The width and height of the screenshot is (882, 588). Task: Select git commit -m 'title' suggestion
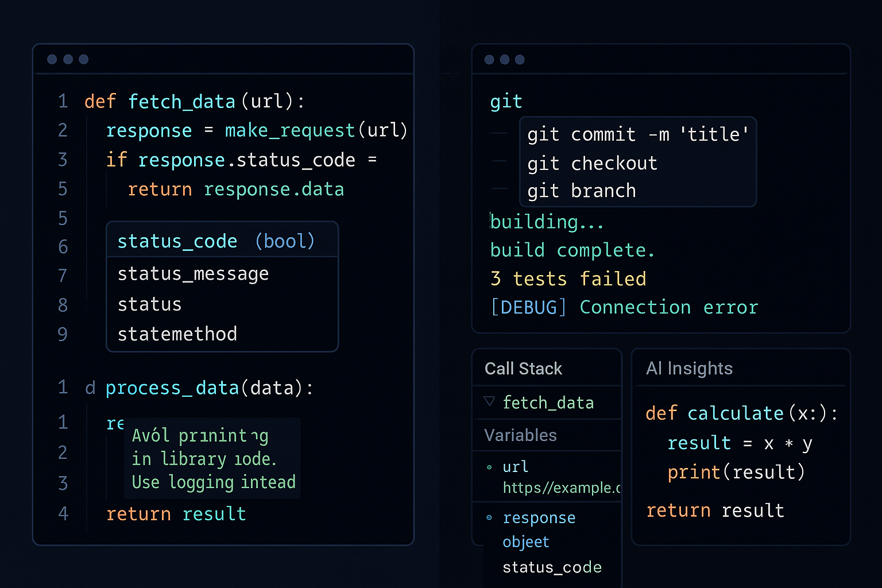pyautogui.click(x=637, y=134)
